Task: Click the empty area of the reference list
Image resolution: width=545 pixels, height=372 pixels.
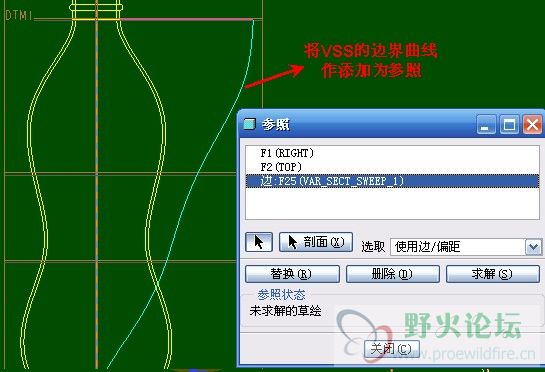Action: pyautogui.click(x=392, y=203)
